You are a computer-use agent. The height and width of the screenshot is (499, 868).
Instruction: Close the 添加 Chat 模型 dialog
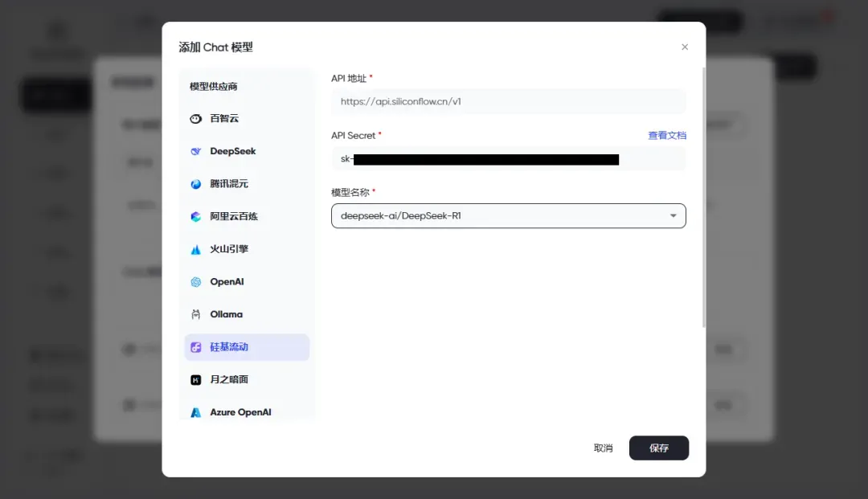(x=685, y=47)
